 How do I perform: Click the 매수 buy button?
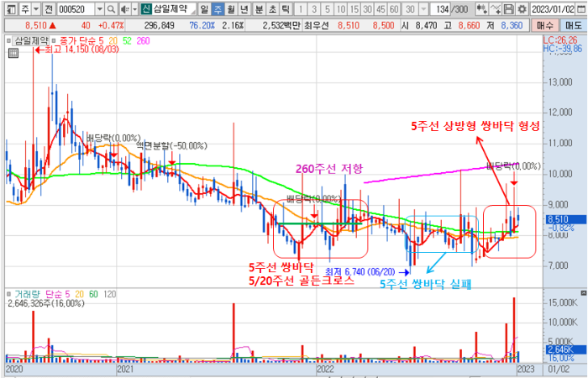pyautogui.click(x=545, y=25)
